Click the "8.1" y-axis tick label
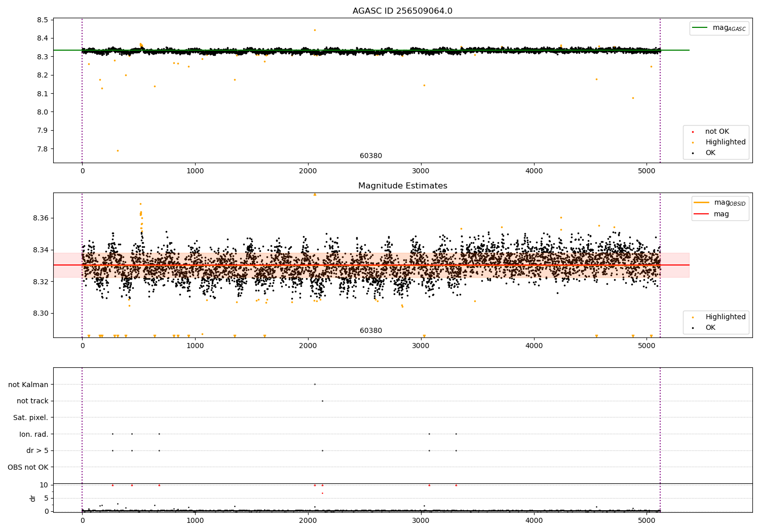760x532 pixels. [x=43, y=94]
